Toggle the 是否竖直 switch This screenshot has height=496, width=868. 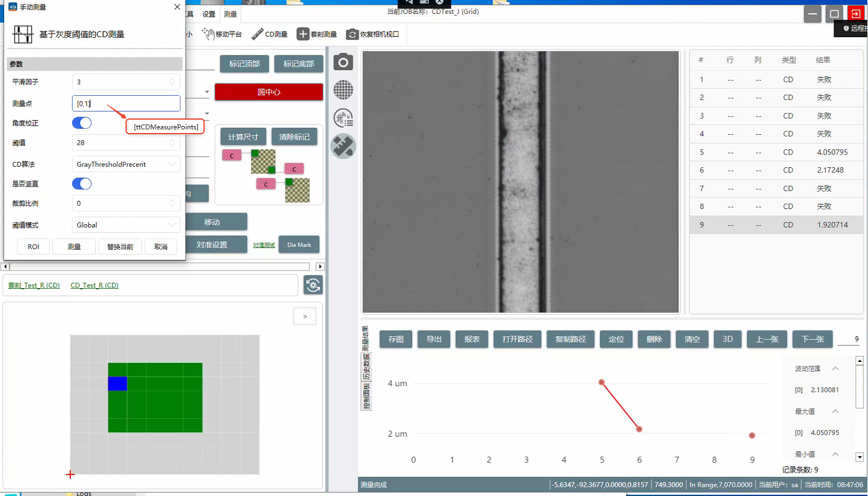coord(81,184)
